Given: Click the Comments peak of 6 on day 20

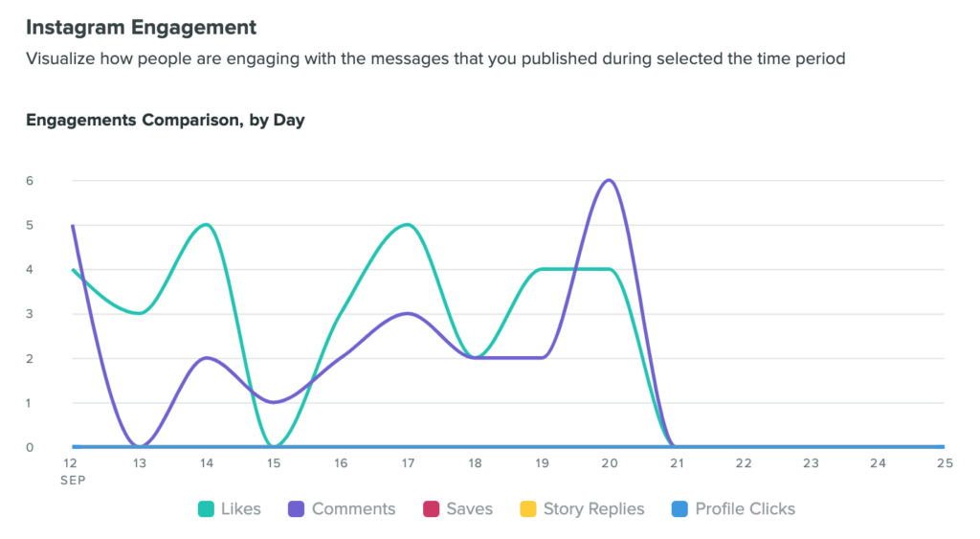Looking at the screenshot, I should [x=609, y=180].
